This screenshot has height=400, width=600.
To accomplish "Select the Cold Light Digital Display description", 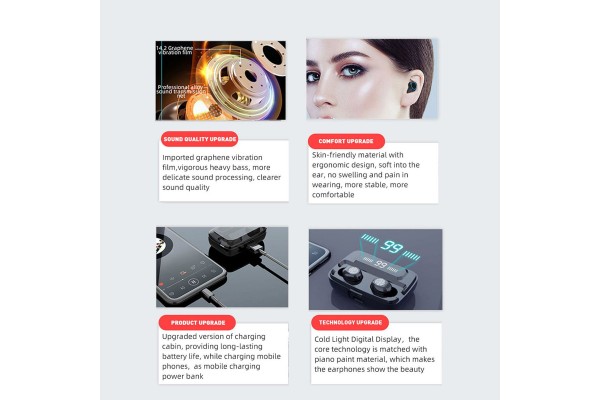I will click(375, 354).
